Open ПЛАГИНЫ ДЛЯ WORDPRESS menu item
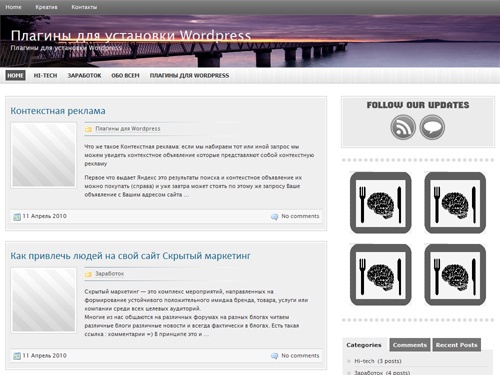Image resolution: width=500 pixels, height=375 pixels. click(x=189, y=76)
